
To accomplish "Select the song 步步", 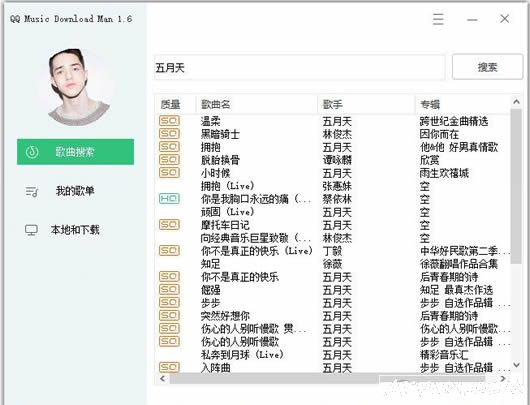I will [x=211, y=303].
